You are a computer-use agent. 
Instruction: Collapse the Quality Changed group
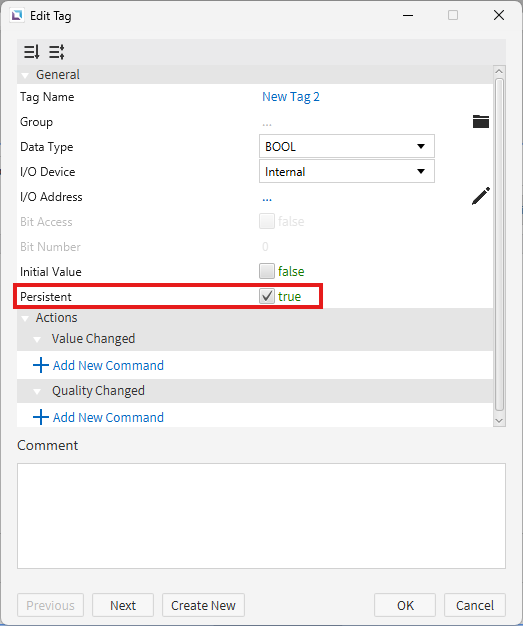pyautogui.click(x=37, y=391)
